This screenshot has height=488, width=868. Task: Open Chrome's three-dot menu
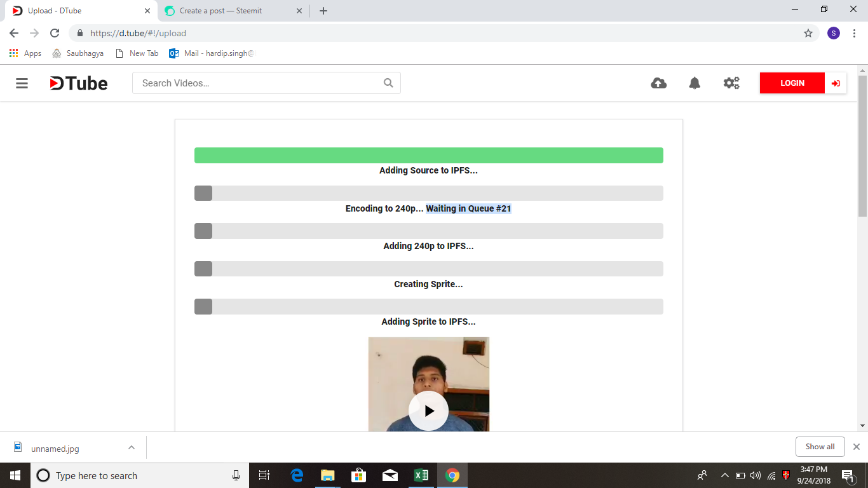[854, 33]
